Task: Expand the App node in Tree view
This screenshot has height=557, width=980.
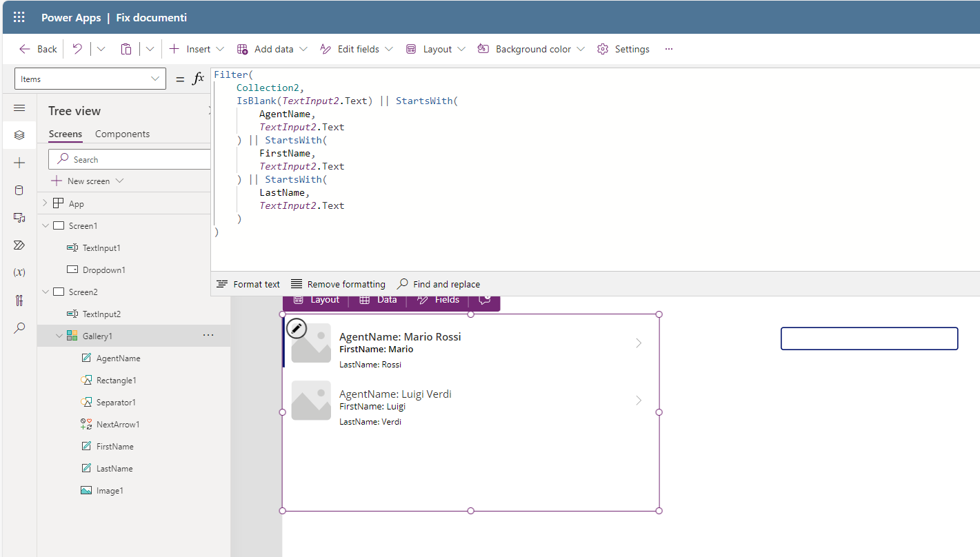Action: (x=45, y=203)
